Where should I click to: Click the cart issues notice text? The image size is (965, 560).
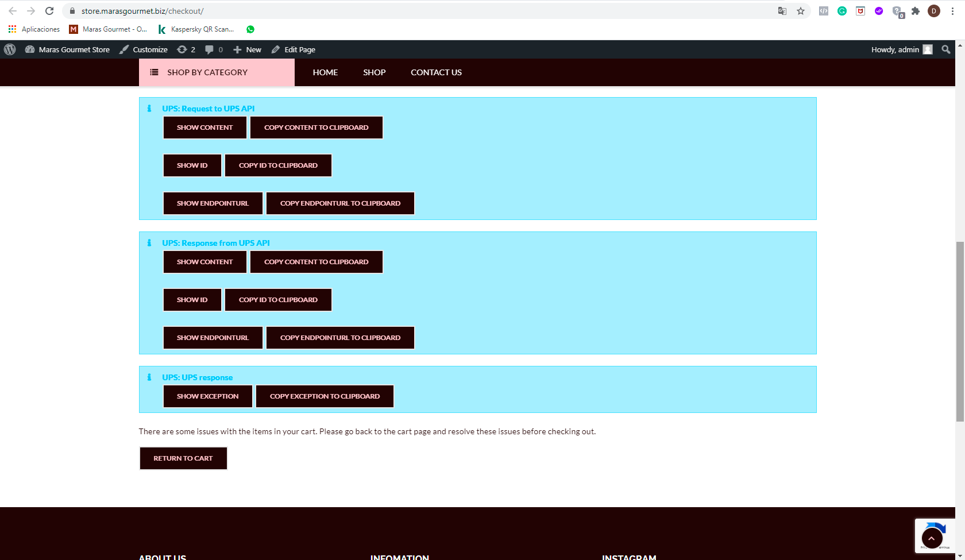(368, 431)
